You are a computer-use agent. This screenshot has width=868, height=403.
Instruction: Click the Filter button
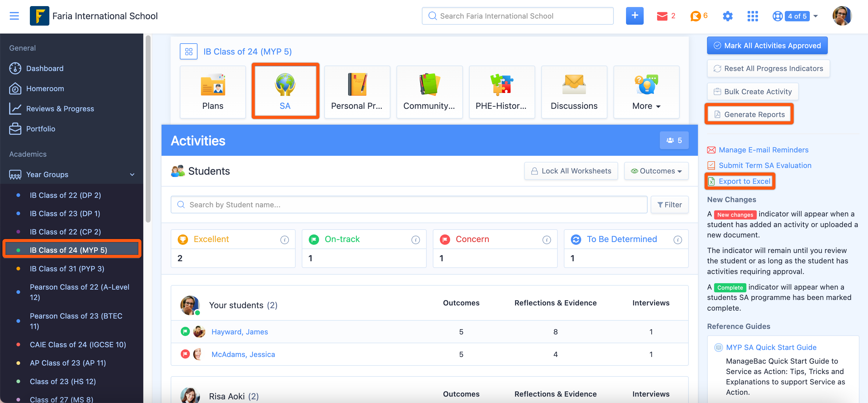coord(670,205)
